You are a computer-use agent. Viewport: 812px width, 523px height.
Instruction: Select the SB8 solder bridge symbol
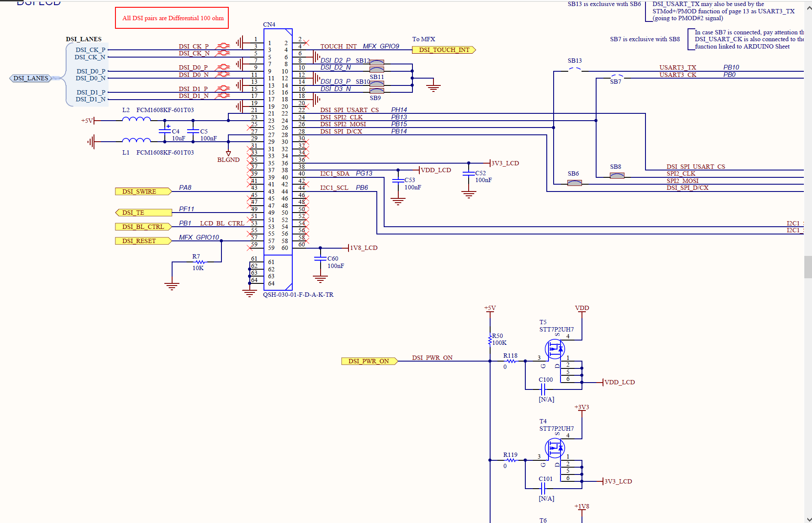click(617, 176)
